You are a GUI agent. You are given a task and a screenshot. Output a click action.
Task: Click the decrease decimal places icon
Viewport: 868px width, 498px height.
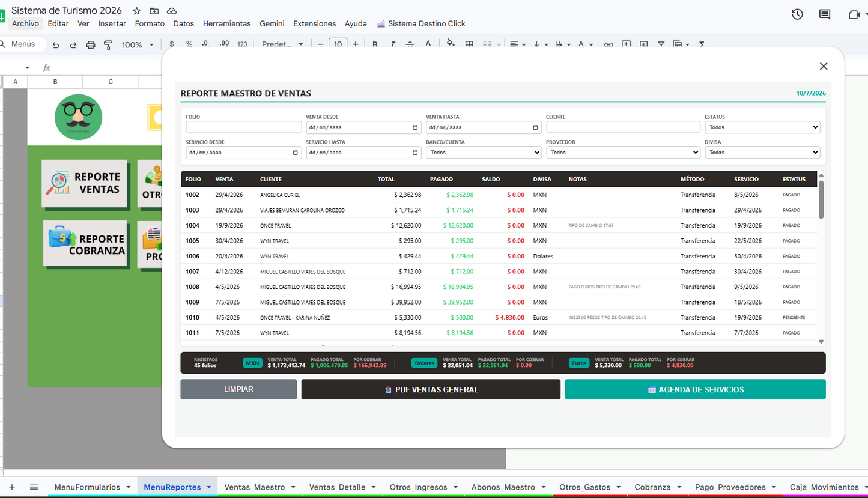[x=206, y=44]
